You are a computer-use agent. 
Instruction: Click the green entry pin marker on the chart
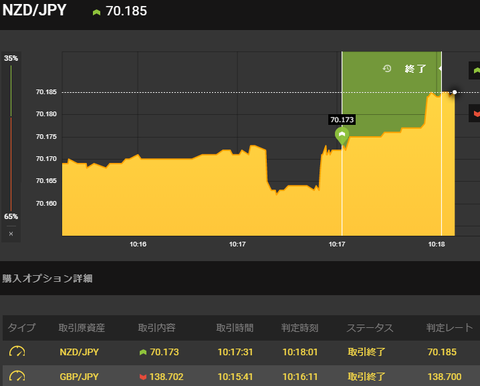[342, 136]
